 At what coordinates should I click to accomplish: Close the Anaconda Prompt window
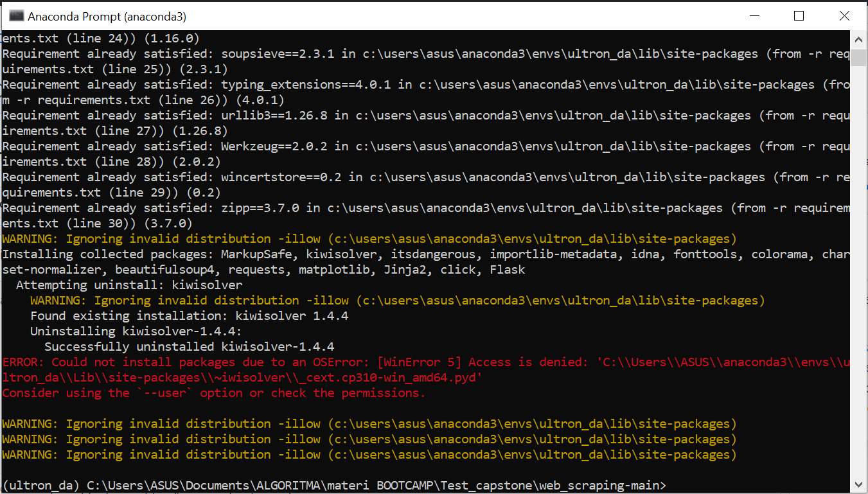(x=844, y=15)
